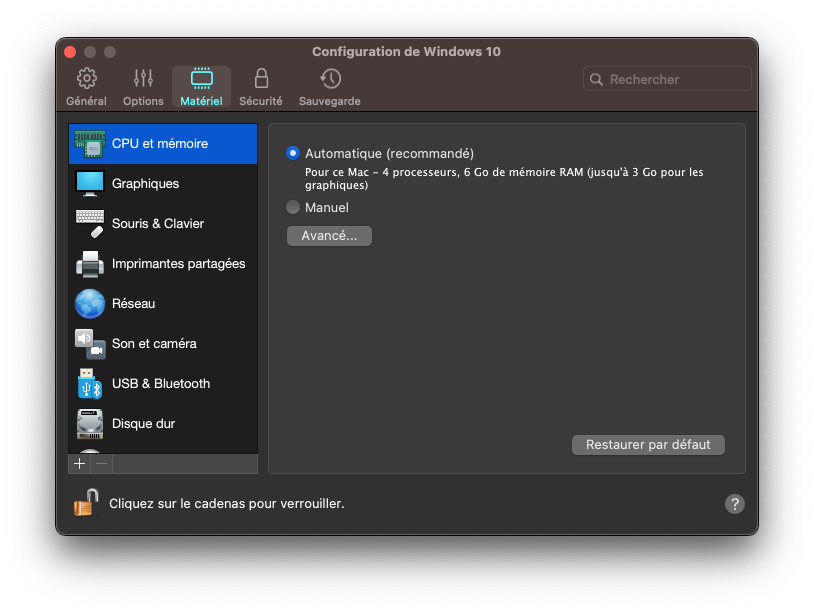814x609 pixels.
Task: Click the USB & Bluetooth icon
Action: (x=90, y=384)
